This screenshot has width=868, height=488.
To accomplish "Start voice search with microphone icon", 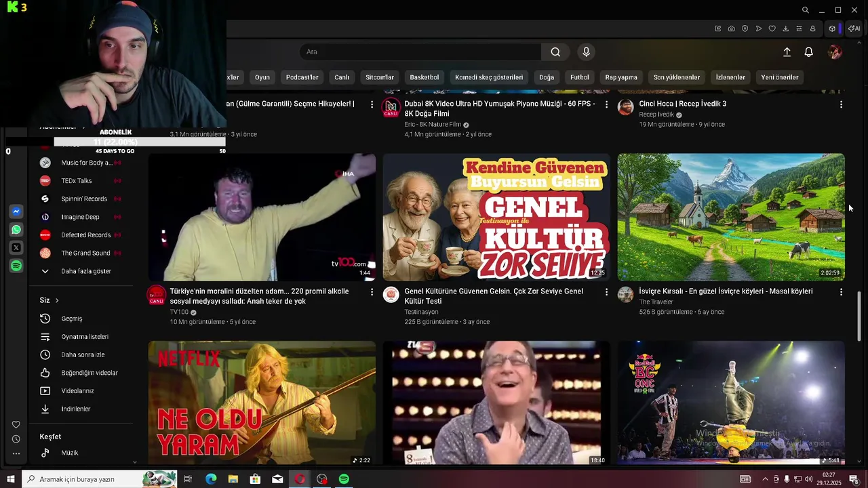I will (x=587, y=52).
